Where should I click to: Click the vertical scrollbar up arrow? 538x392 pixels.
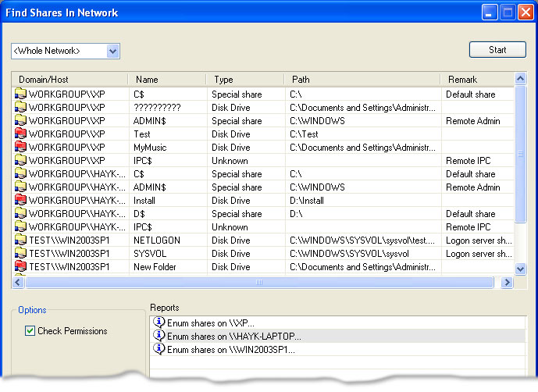coord(521,79)
